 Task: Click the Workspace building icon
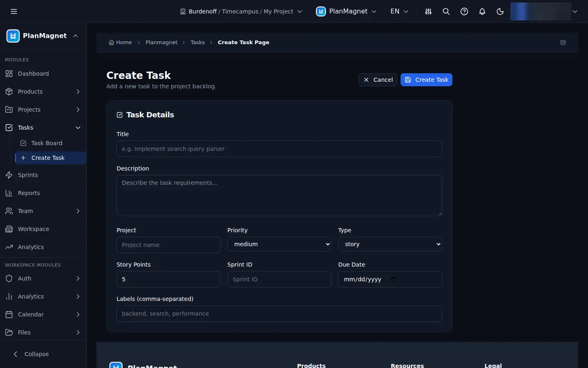click(x=9, y=229)
